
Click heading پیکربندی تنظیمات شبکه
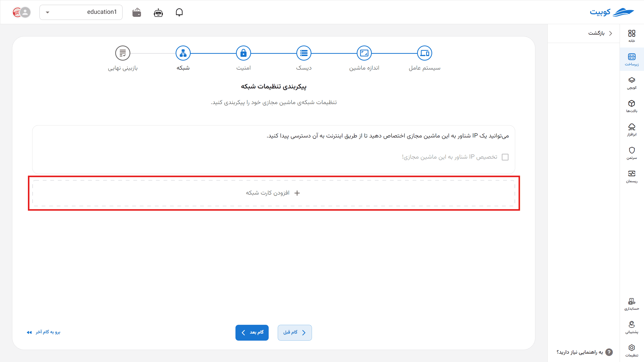tap(274, 86)
